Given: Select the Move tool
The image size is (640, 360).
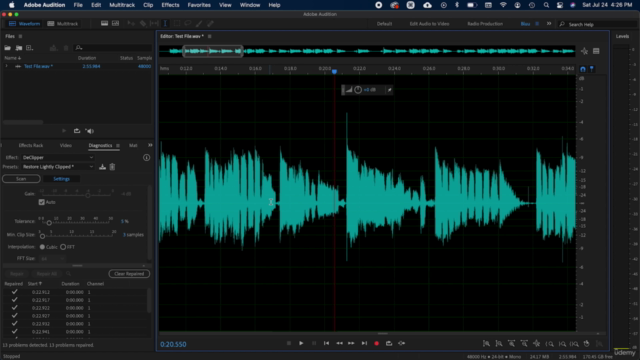Looking at the screenshot, I should click(x=131, y=24).
